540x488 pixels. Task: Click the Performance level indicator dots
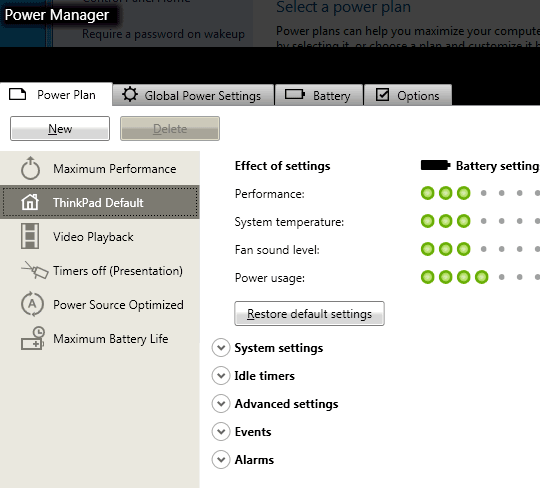tap(480, 193)
